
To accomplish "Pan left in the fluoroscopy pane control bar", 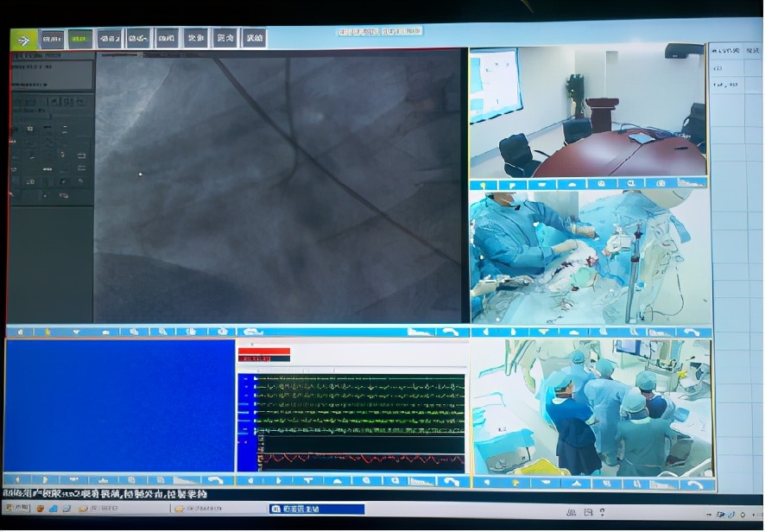I will (21, 332).
